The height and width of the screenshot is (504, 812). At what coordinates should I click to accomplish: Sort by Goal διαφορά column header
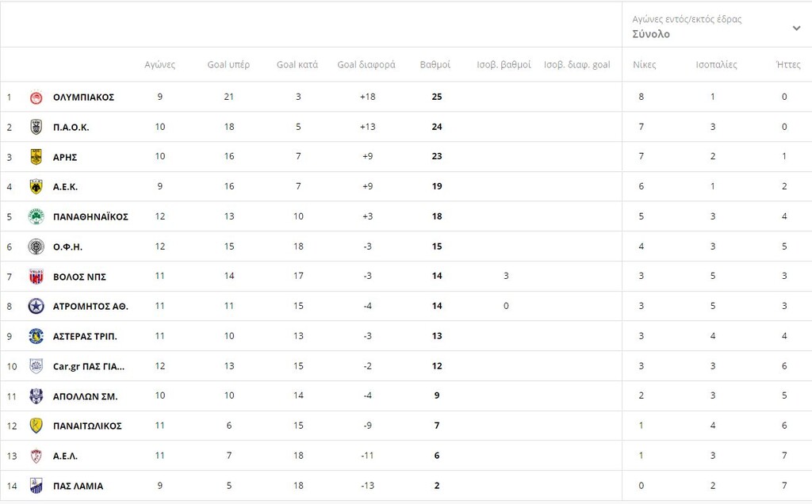pyautogui.click(x=366, y=65)
